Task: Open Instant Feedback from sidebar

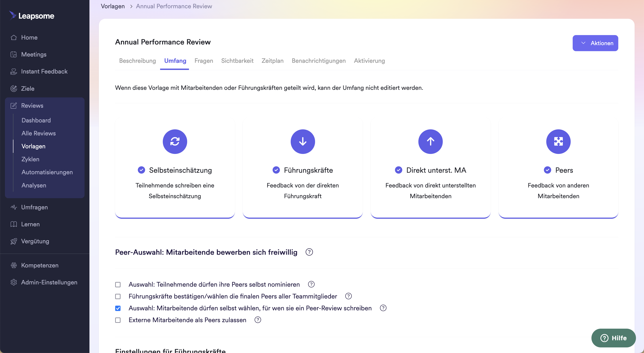Action: (x=44, y=71)
